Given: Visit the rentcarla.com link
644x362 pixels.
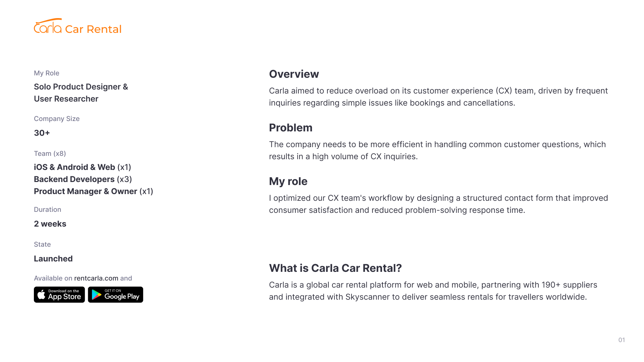Looking at the screenshot, I should pyautogui.click(x=96, y=278).
